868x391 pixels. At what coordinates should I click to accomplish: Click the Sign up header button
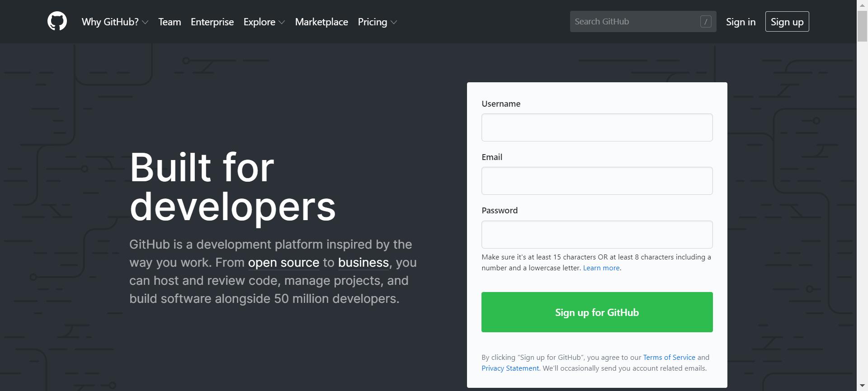(x=787, y=22)
